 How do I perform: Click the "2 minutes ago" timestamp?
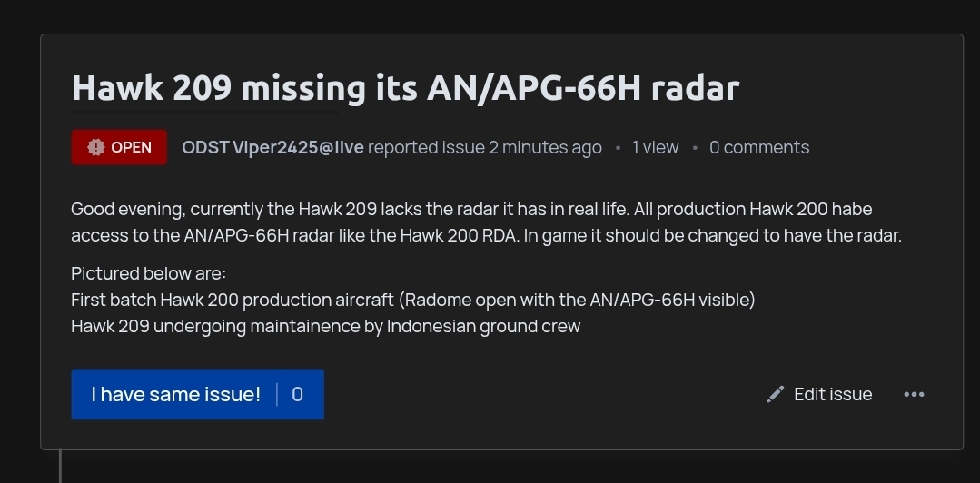pyautogui.click(x=545, y=147)
